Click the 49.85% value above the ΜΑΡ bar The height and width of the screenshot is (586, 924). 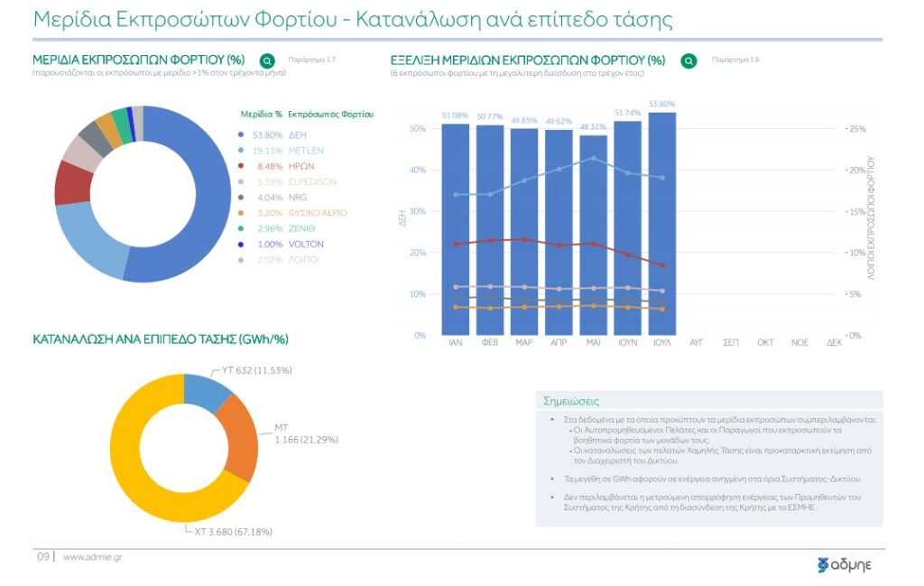(524, 121)
